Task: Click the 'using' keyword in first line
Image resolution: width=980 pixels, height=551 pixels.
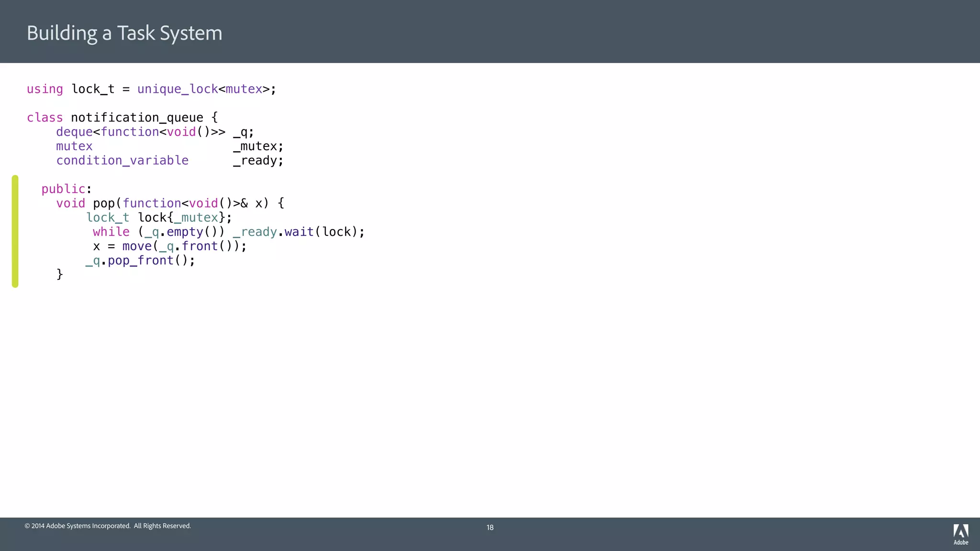Action: [45, 89]
